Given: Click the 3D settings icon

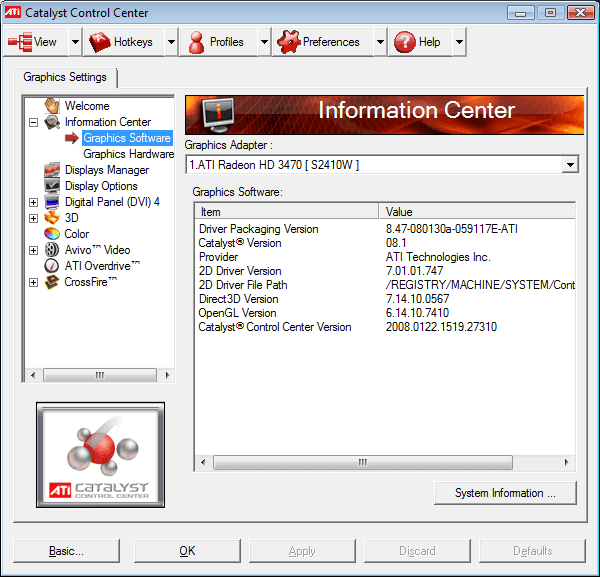Looking at the screenshot, I should pyautogui.click(x=52, y=218).
